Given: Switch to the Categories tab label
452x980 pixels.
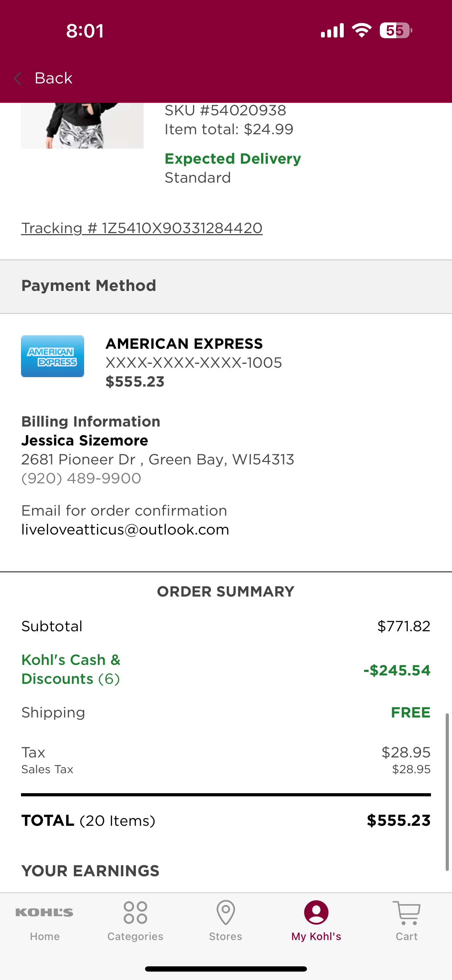Looking at the screenshot, I should 135,936.
